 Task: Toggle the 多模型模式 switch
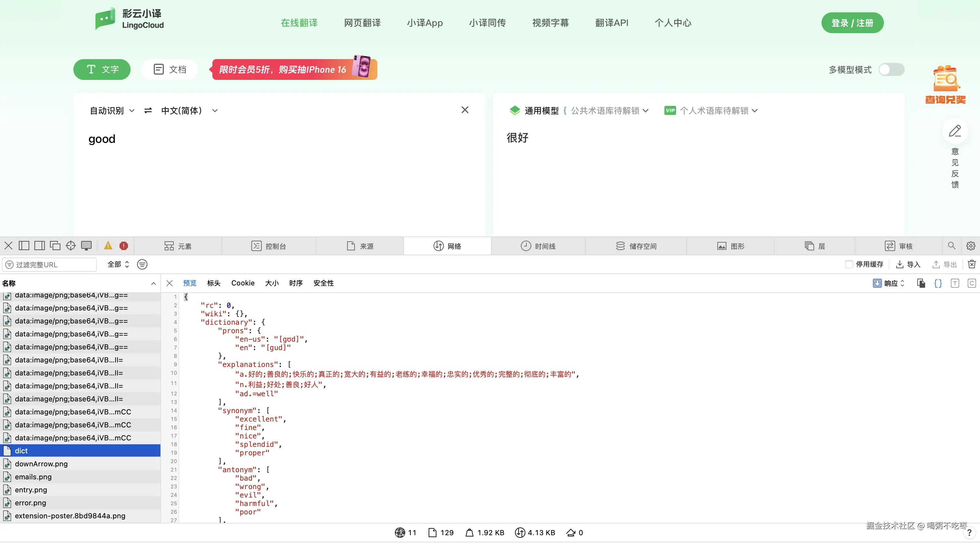pyautogui.click(x=891, y=69)
